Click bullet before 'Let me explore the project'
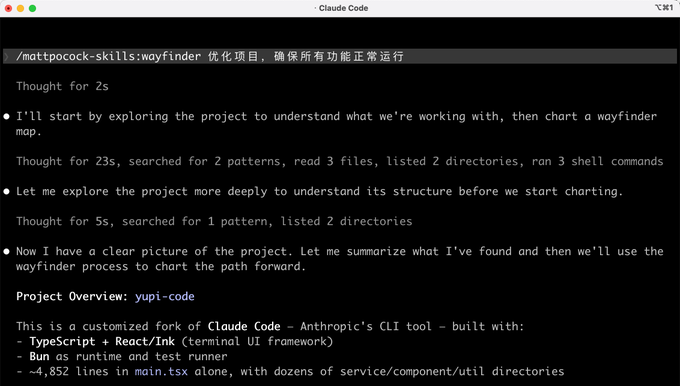Image resolution: width=680 pixels, height=386 pixels. [x=7, y=192]
